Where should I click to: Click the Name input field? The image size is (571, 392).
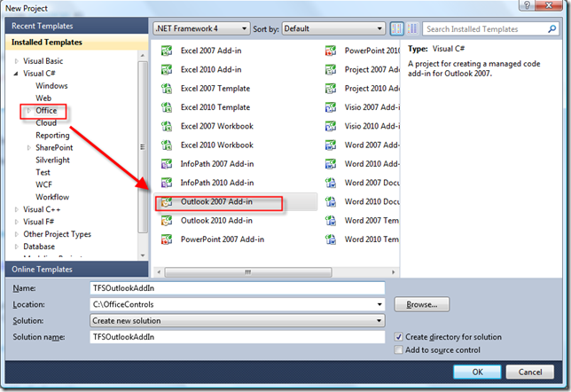(x=238, y=288)
